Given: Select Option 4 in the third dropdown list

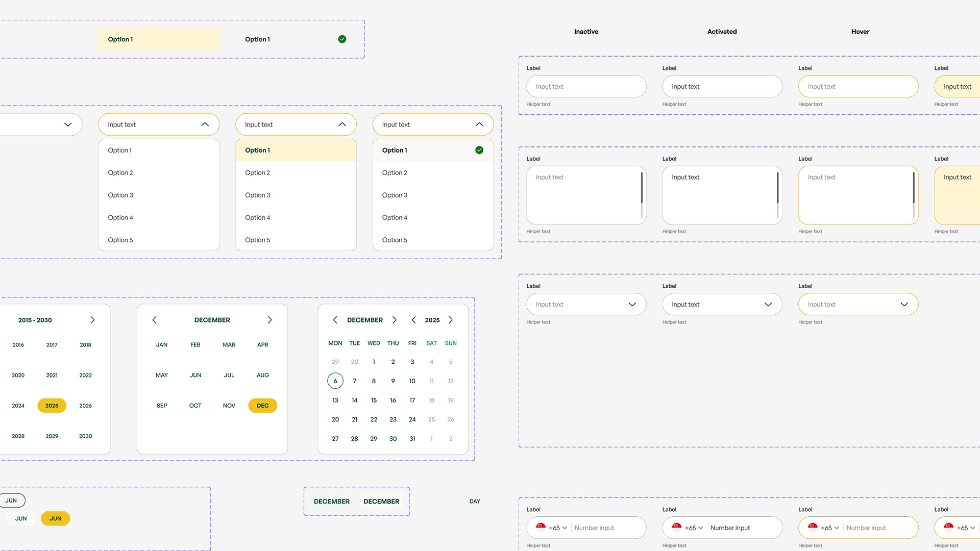Looking at the screenshot, I should coord(433,217).
